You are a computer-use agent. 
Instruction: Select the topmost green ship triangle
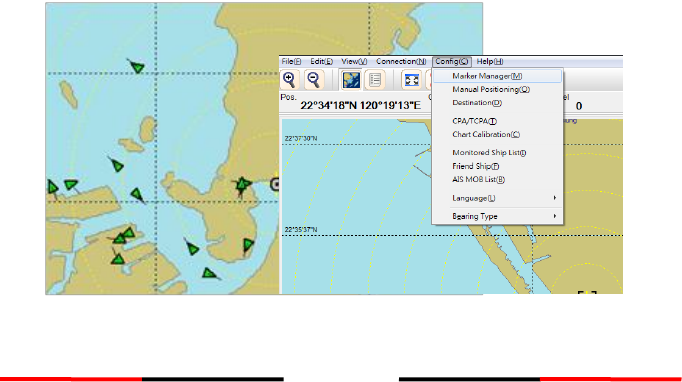pos(137,67)
